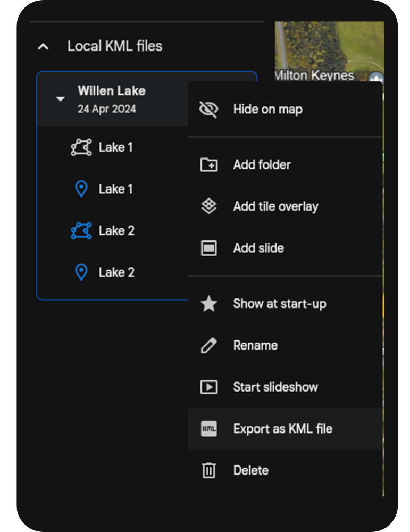Click the crossed-out eye Hide on map icon
The height and width of the screenshot is (532, 410).
(x=208, y=110)
